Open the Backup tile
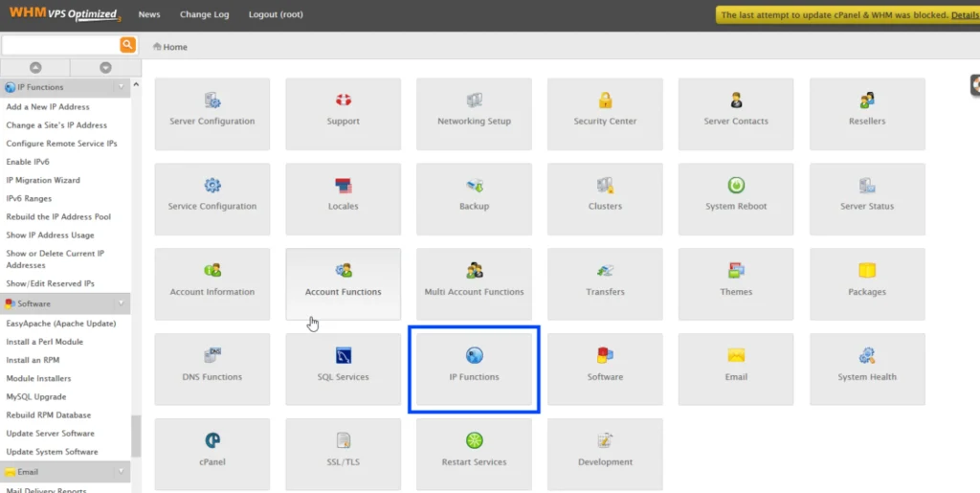This screenshot has width=980, height=493. (474, 199)
